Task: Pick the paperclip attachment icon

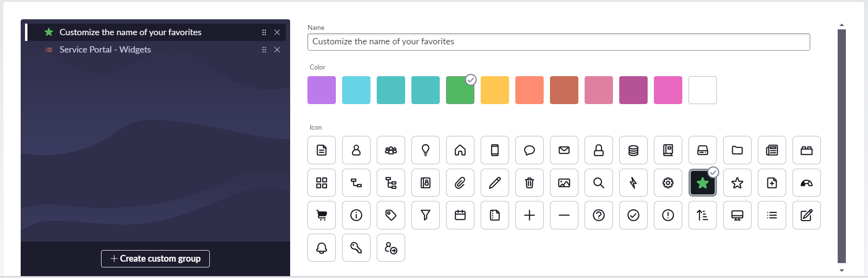Action: [x=460, y=183]
